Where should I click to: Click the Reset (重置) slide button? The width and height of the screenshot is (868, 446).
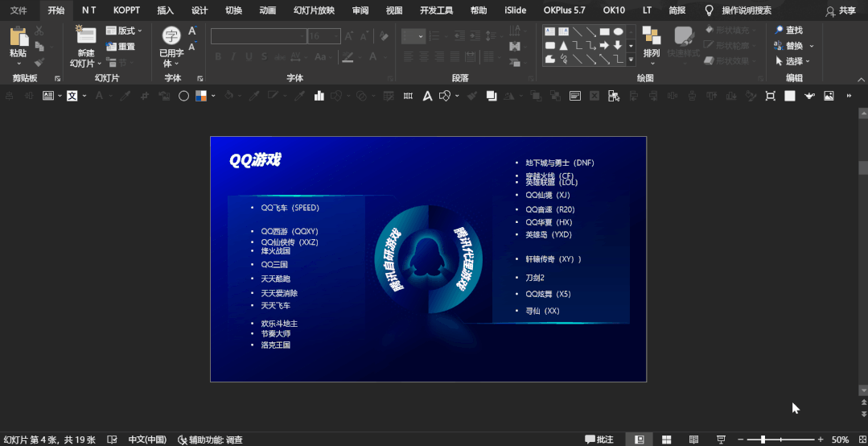point(120,47)
